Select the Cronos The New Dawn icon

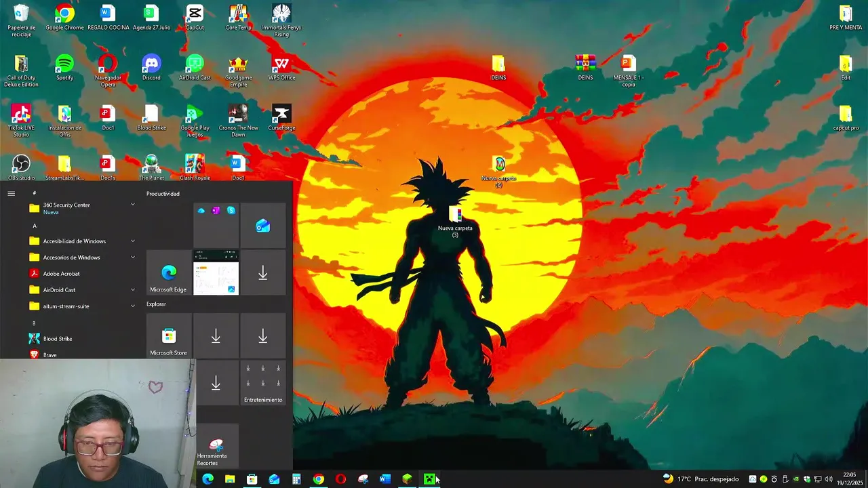238,121
